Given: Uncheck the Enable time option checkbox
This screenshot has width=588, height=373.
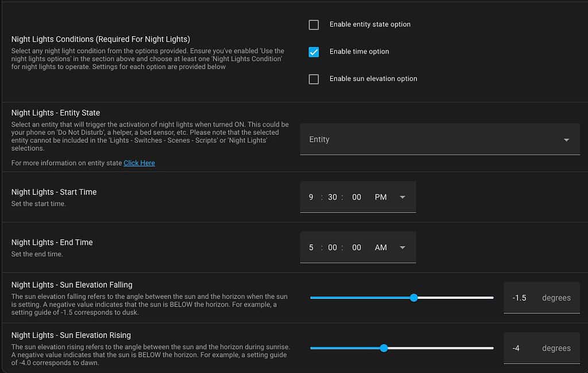Looking at the screenshot, I should point(314,52).
